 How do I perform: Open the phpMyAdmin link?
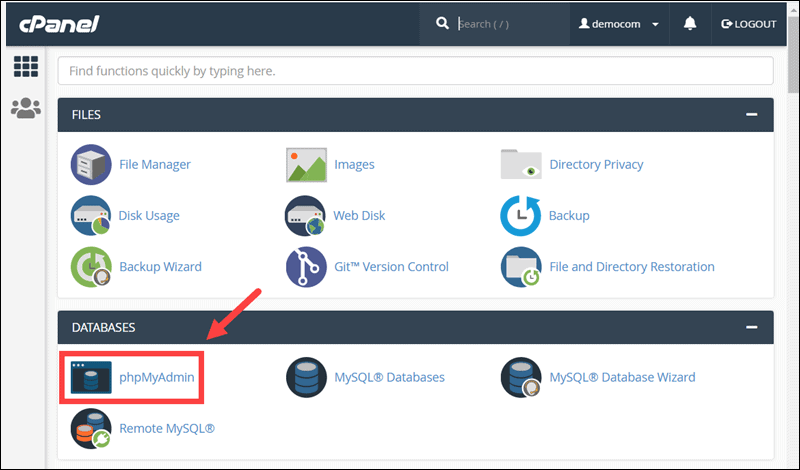(157, 377)
